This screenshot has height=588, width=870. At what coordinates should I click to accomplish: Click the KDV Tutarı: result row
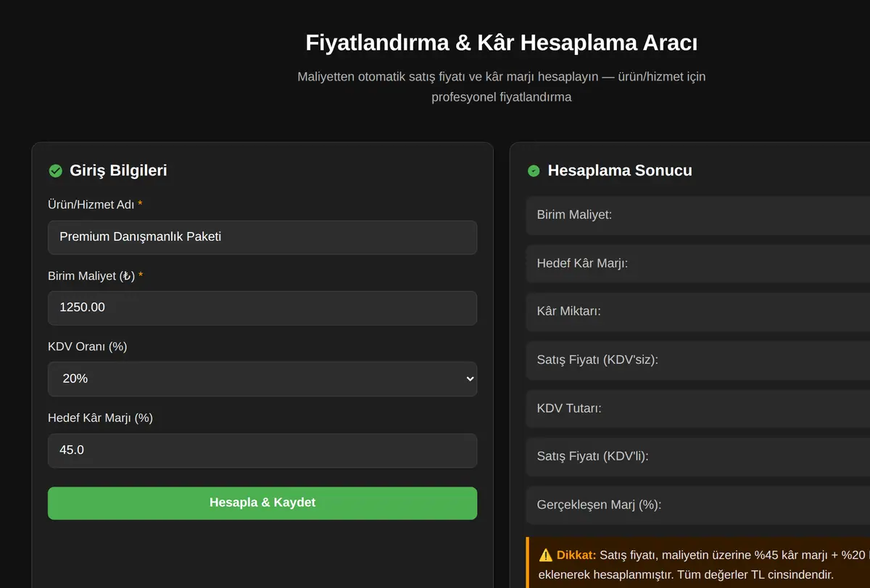point(698,408)
